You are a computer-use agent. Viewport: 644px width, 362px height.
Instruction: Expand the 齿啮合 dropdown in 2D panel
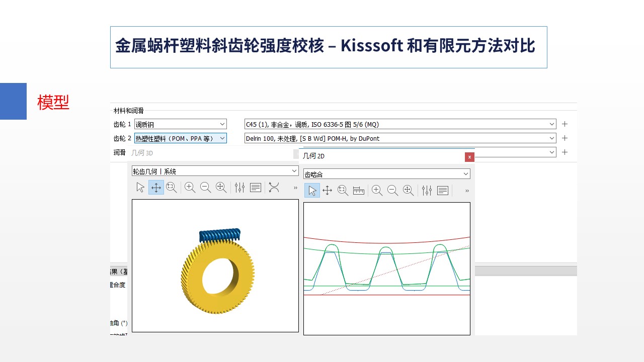tap(386, 174)
